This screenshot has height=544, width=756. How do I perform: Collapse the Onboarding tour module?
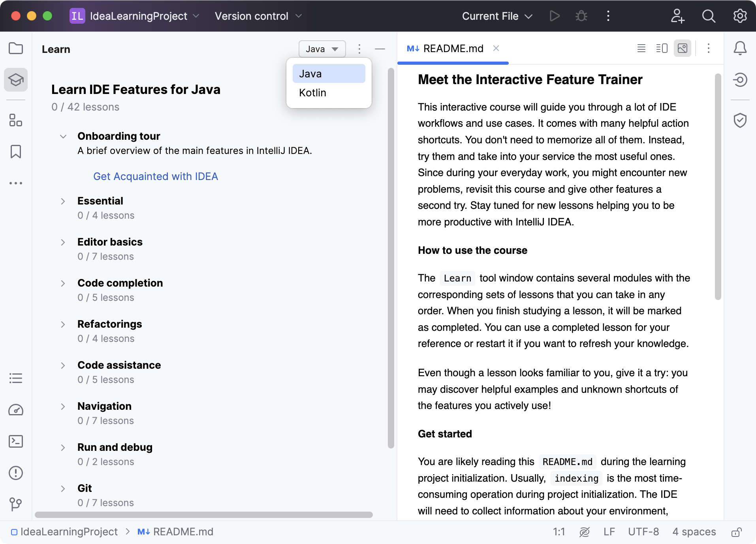pos(63,137)
